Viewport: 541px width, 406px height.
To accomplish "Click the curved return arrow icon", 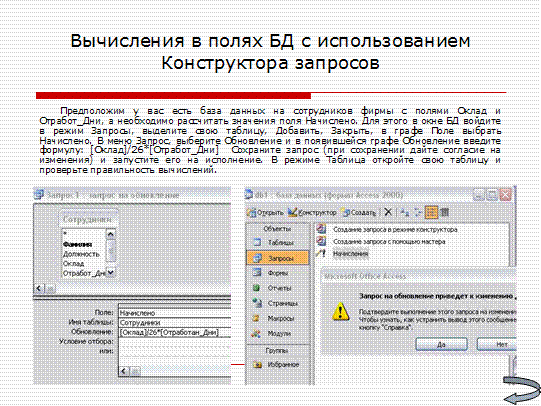I will coord(521,390).
